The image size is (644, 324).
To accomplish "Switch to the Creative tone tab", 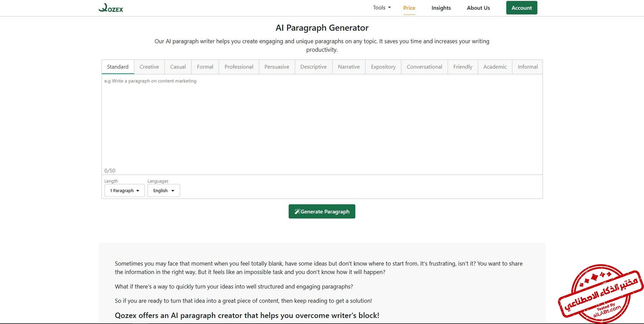I will 149,67.
